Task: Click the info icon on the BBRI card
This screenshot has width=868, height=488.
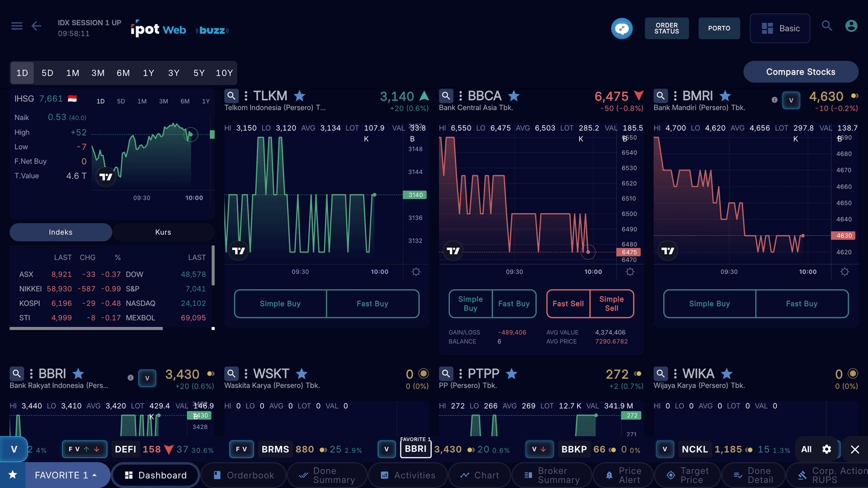Action: click(x=130, y=378)
